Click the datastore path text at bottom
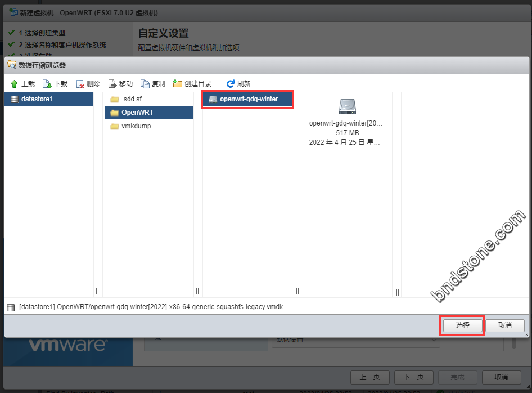This screenshot has height=393, width=532. pos(151,307)
